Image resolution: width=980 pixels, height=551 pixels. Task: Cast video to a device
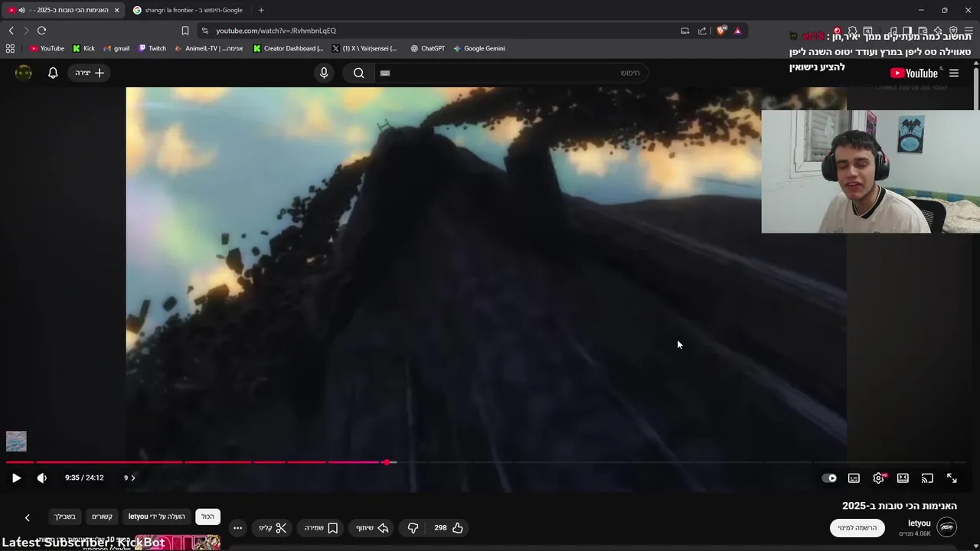coord(927,478)
